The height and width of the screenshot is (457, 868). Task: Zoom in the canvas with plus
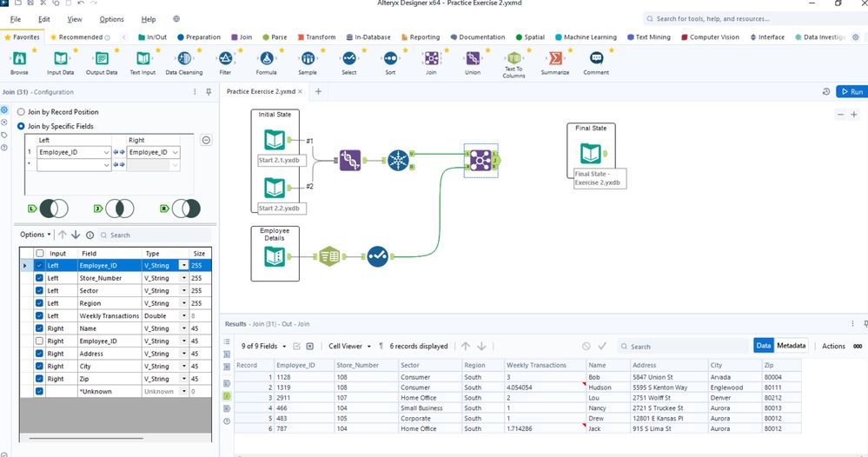853,115
